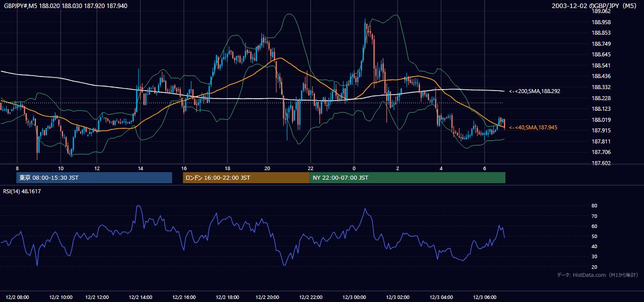Click hour tick 22 under the price chart
Viewport: 644px width, 302px height.
pos(311,169)
